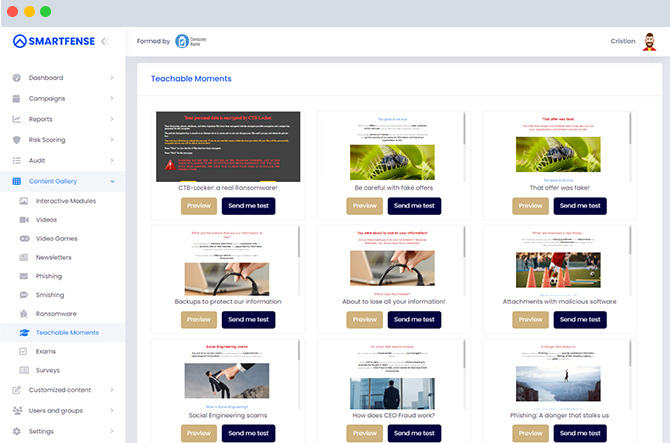Image resolution: width=670 pixels, height=443 pixels.
Task: Expand the Risk Scoring chevron
Action: click(x=112, y=140)
